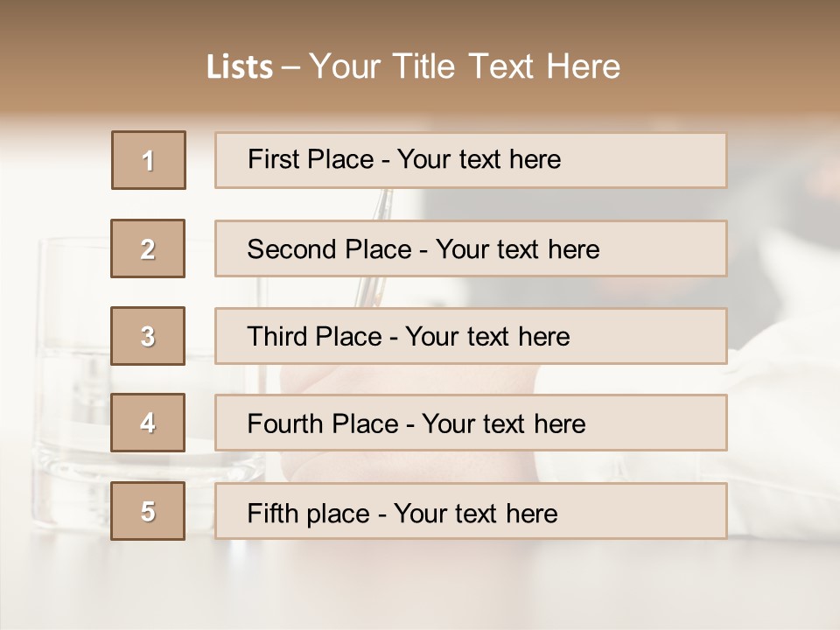
Task: Click the dash in the slide title
Action: point(290,67)
